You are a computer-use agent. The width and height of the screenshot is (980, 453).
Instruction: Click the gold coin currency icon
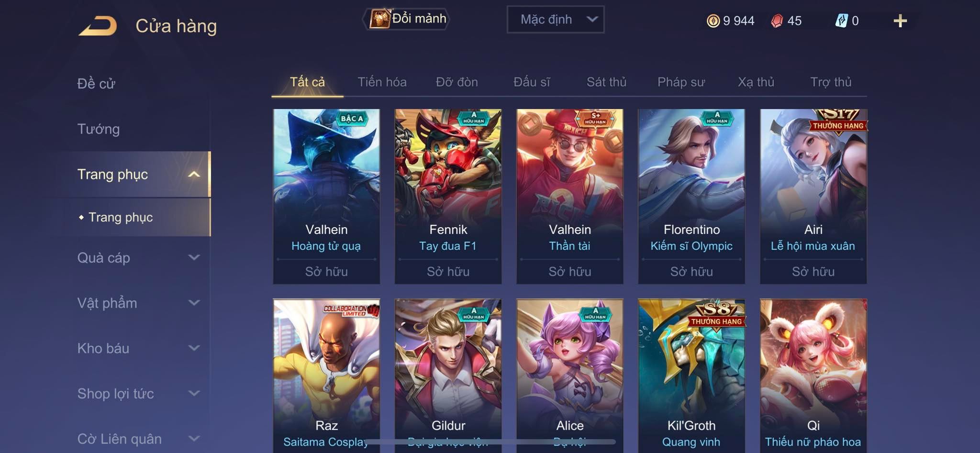[713, 21]
